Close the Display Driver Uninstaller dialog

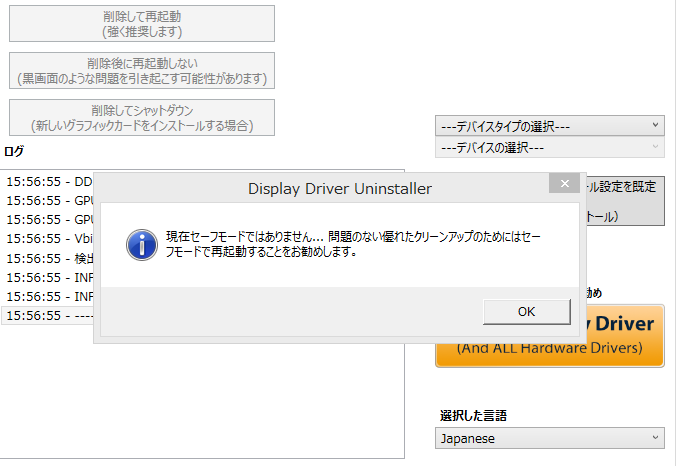tap(564, 184)
